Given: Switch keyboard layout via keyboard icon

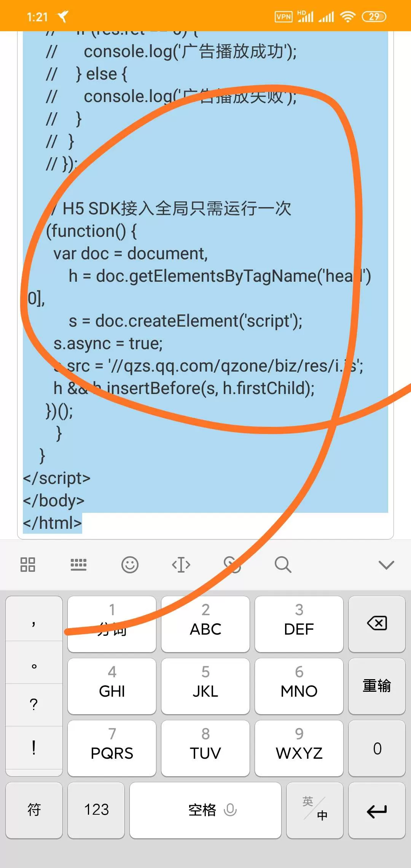Looking at the screenshot, I should [78, 565].
